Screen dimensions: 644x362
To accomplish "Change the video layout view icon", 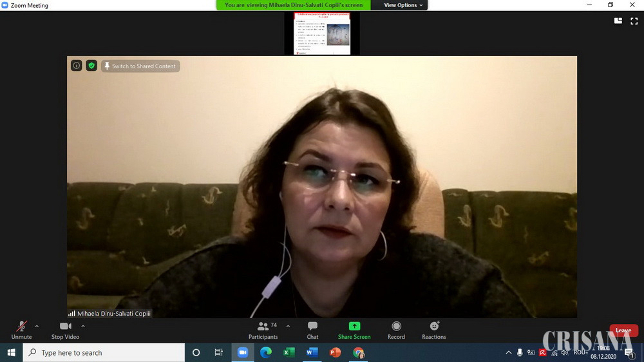I will click(x=618, y=21).
